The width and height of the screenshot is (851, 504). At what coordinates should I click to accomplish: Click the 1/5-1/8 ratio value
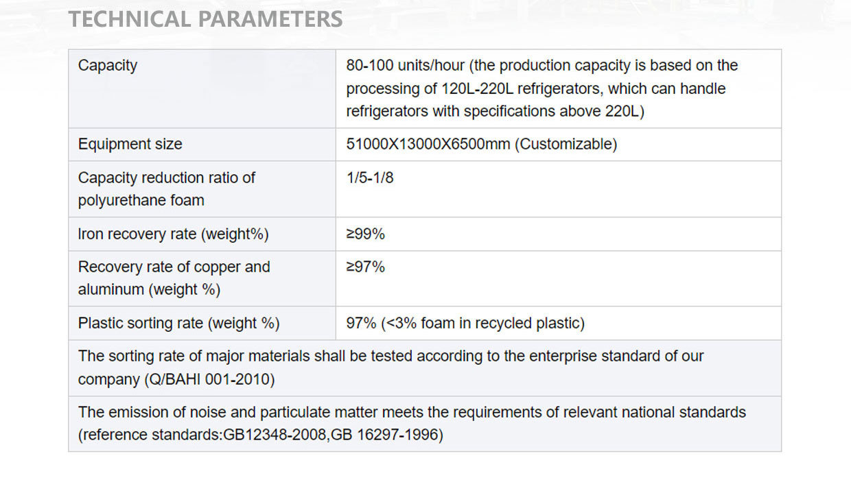click(370, 178)
